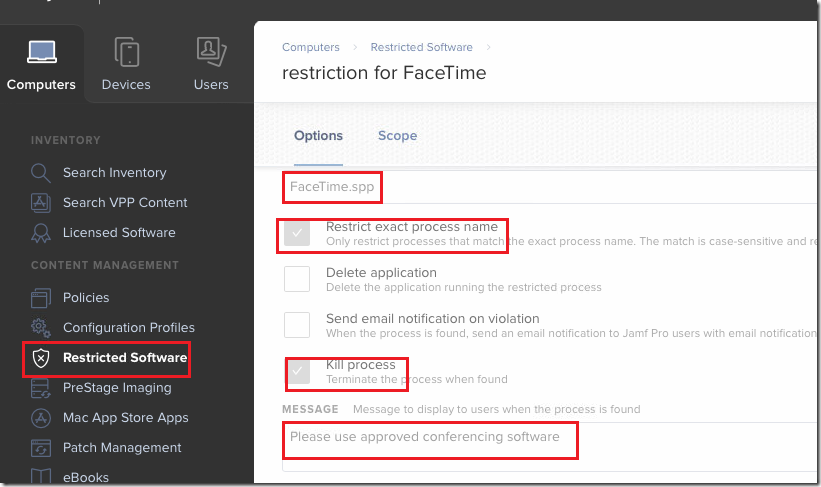This screenshot has width=821, height=487.
Task: Toggle Restrict exact process name checkbox
Action: tap(297, 234)
